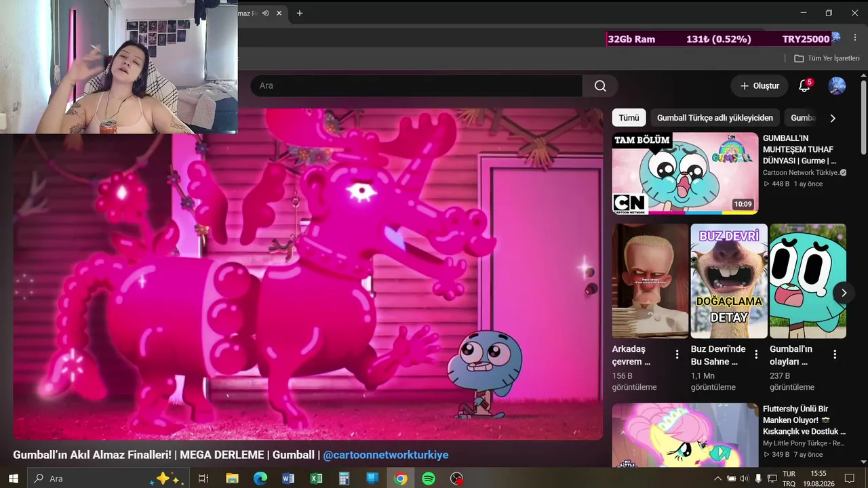Click the '237 B görüntüleme' text
The width and height of the screenshot is (868, 488).
[792, 382]
